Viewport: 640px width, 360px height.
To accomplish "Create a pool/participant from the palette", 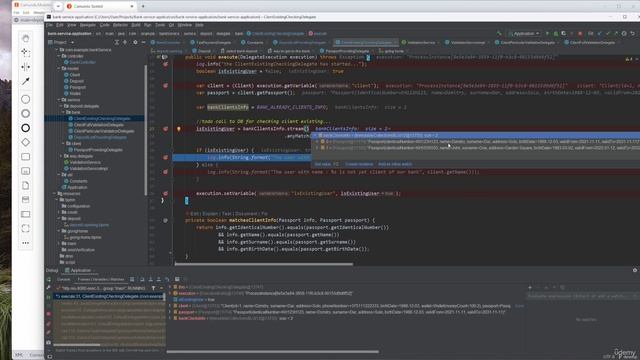I will (x=26, y=214).
